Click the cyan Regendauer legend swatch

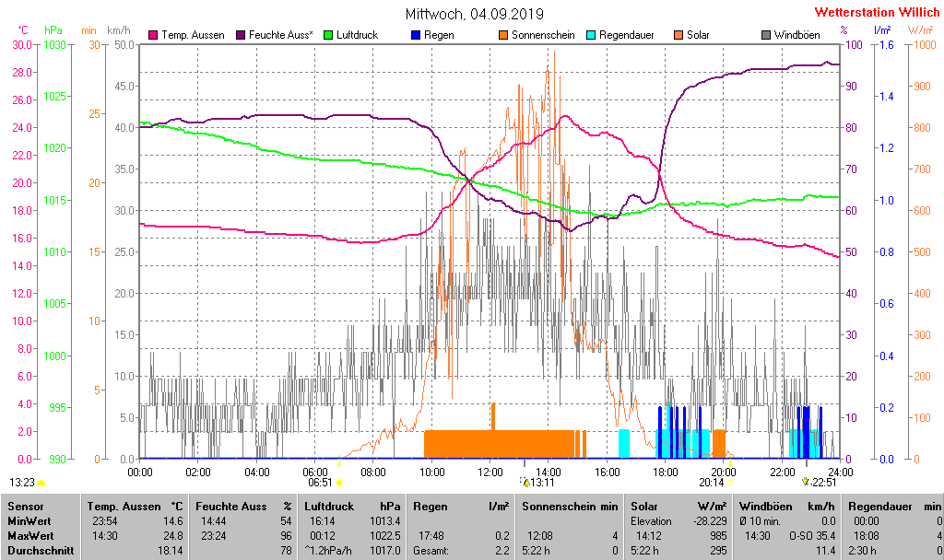click(x=591, y=36)
